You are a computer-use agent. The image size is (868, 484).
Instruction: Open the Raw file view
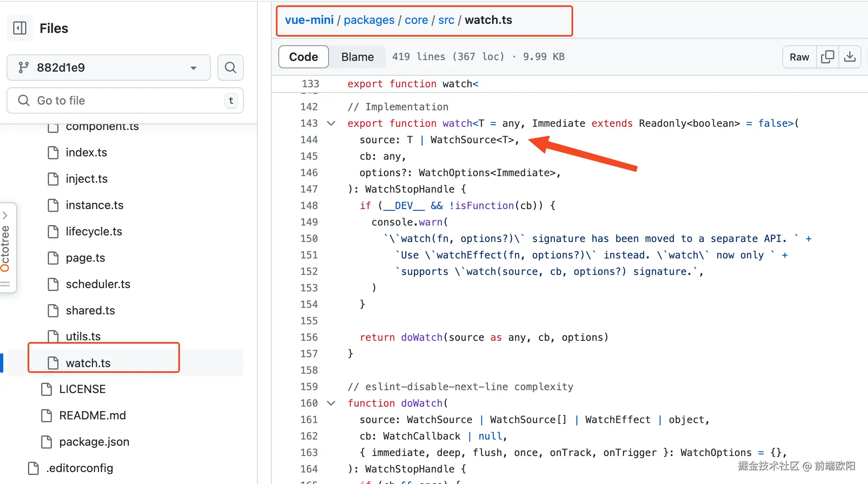(x=799, y=57)
